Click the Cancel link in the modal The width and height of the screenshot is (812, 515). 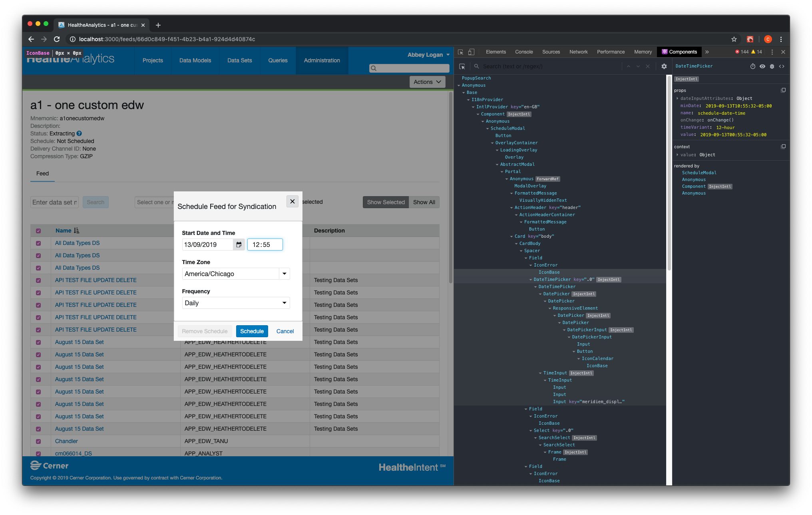pyautogui.click(x=285, y=331)
